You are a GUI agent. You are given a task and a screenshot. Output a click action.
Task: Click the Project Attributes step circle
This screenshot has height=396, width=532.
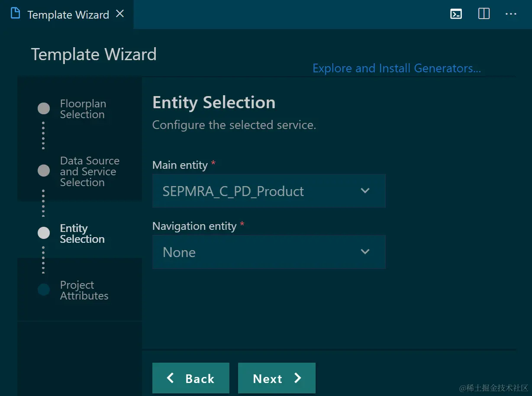[44, 290]
